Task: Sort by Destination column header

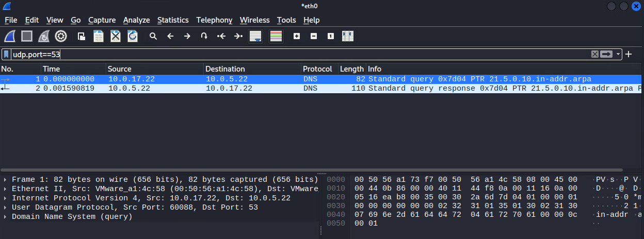Action: pos(252,69)
